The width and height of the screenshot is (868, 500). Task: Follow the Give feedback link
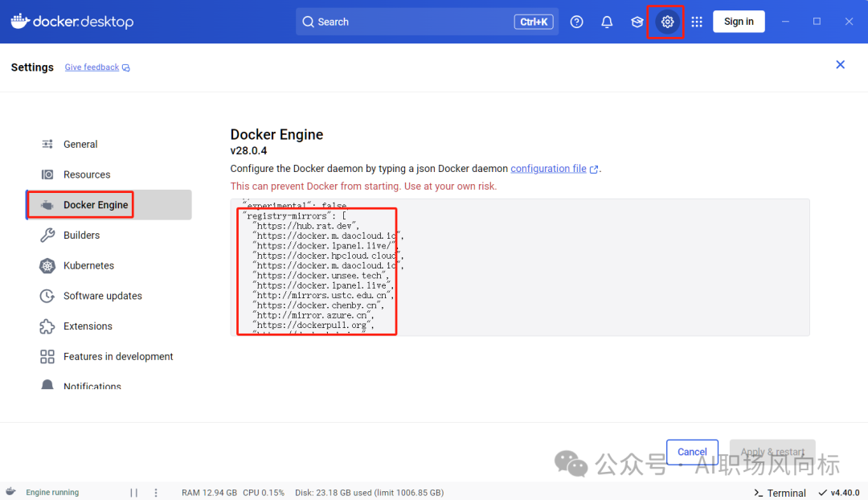(92, 67)
